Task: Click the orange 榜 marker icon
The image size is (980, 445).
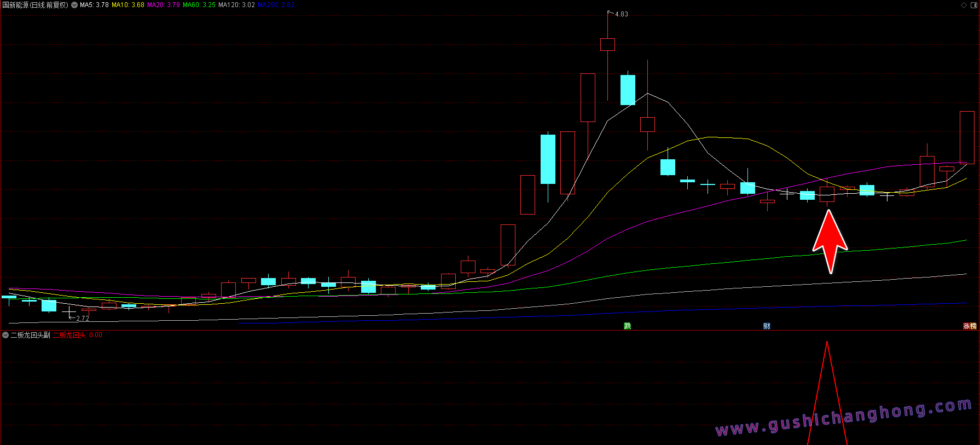Action: point(973,326)
